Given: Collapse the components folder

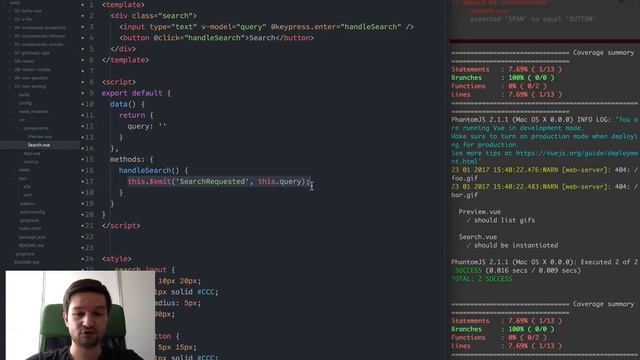Looking at the screenshot, I should [x=36, y=128].
